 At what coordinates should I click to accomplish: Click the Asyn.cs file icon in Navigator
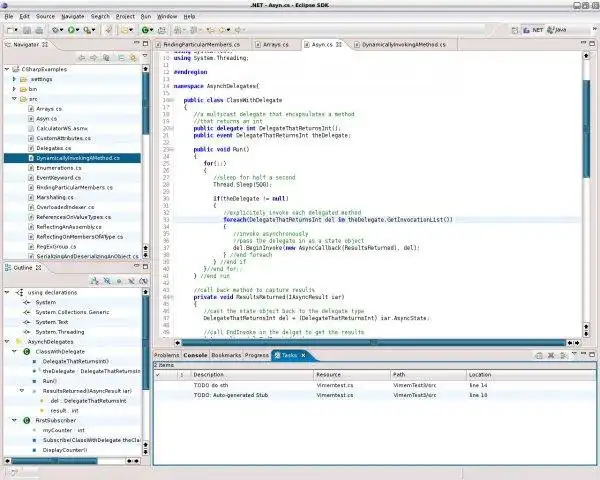31,118
